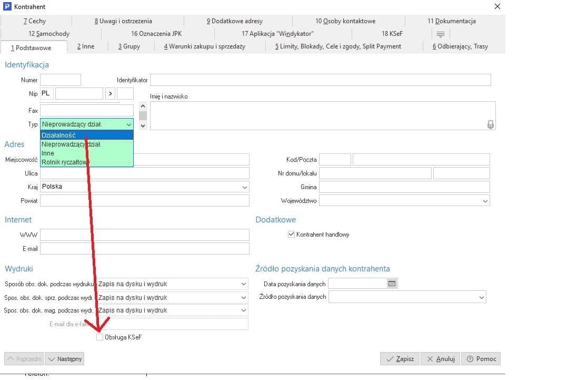588x380 pixels.
Task: Uncheck the Kontrahent handlowy checkbox
Action: pos(291,235)
